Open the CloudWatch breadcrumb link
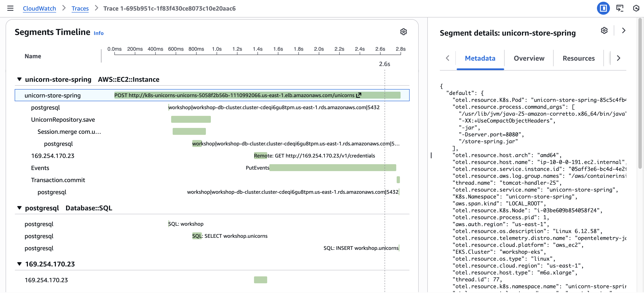 (39, 8)
